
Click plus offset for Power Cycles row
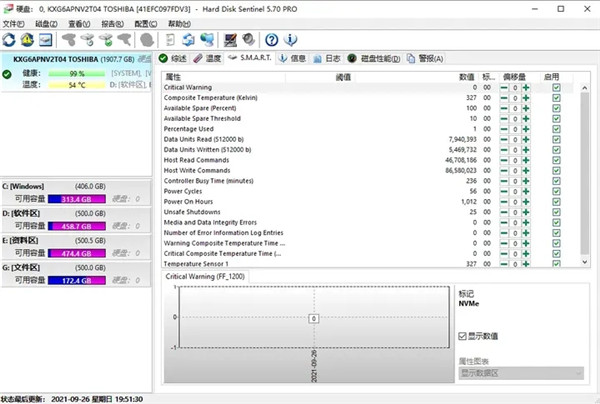click(526, 191)
